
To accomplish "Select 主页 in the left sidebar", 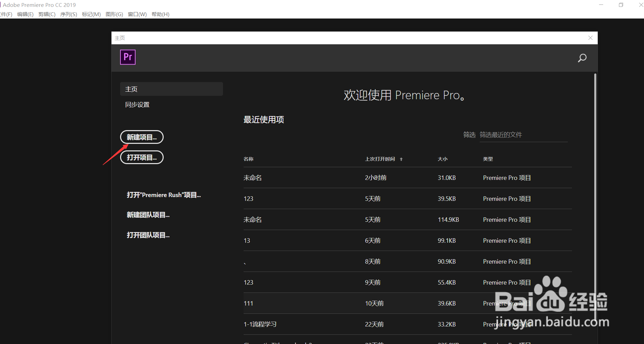I will pyautogui.click(x=172, y=89).
